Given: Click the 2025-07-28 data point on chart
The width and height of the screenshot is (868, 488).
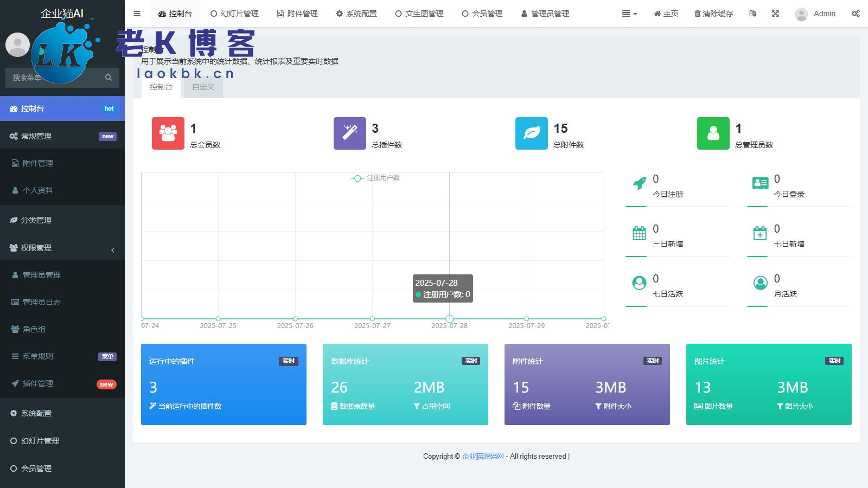Looking at the screenshot, I should click(x=449, y=319).
